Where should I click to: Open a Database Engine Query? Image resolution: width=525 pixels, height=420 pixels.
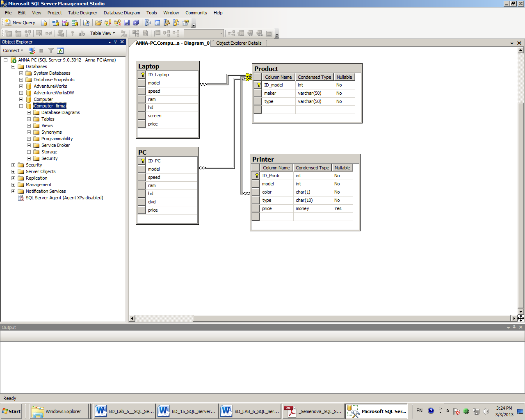pyautogui.click(x=44, y=23)
